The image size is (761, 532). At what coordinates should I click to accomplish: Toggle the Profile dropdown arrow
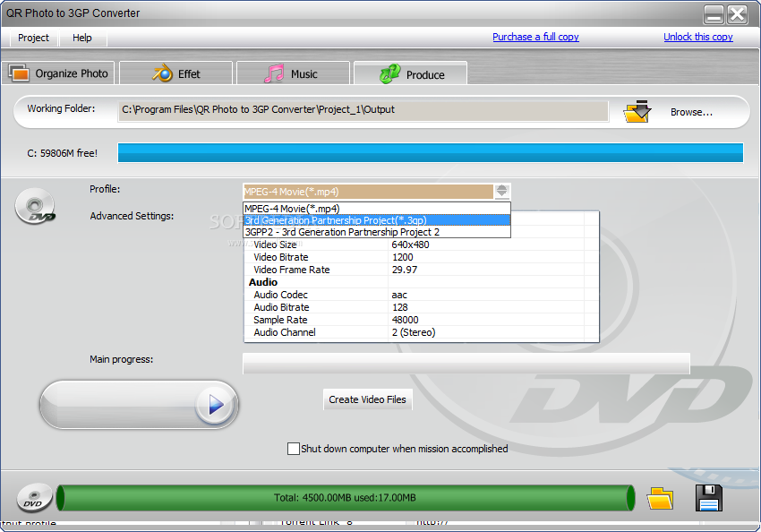(x=502, y=192)
